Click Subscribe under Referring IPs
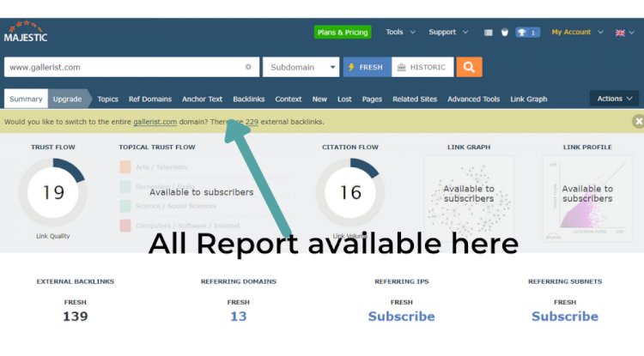The image size is (644, 356). coord(401,317)
